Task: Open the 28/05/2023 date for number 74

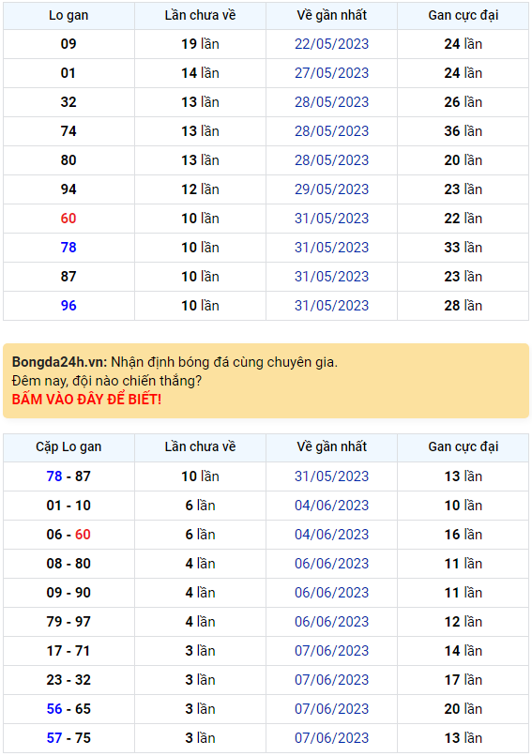Action: coord(332,131)
